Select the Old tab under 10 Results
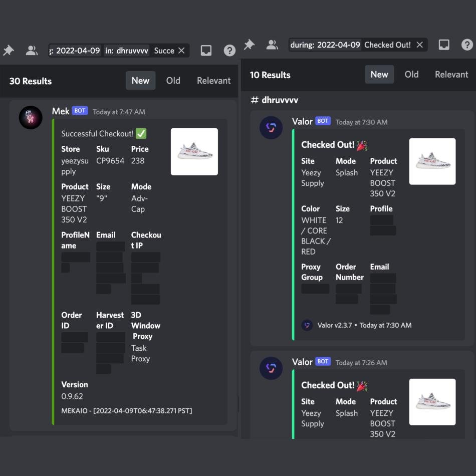The height and width of the screenshot is (476, 476). pos(411,74)
